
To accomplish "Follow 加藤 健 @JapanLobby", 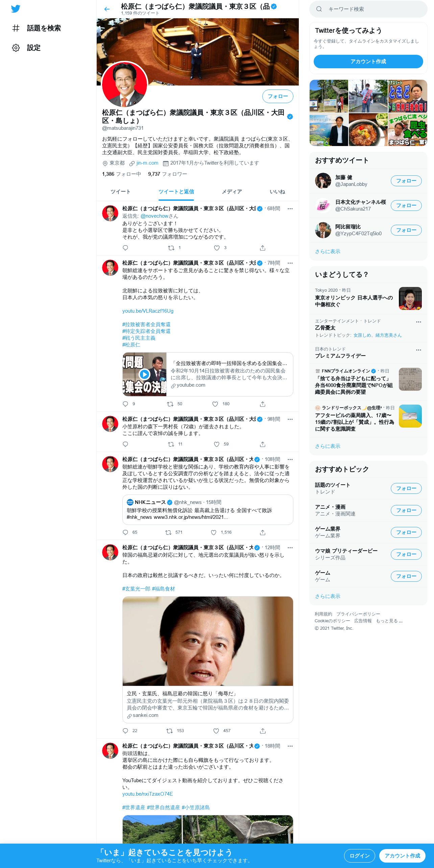I will (406, 181).
